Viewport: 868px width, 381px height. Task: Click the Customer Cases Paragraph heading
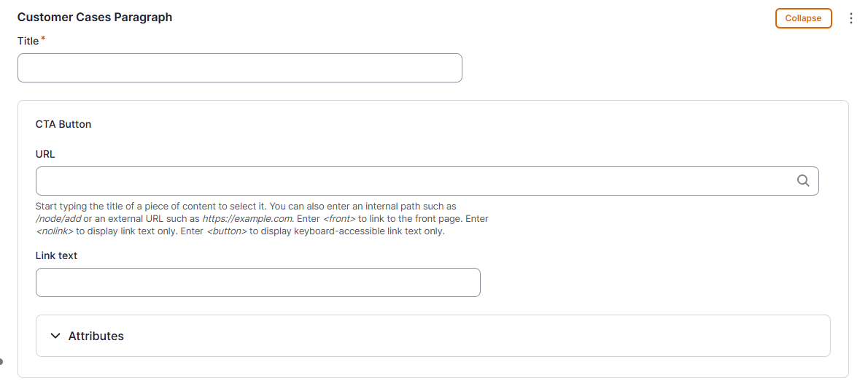point(95,17)
